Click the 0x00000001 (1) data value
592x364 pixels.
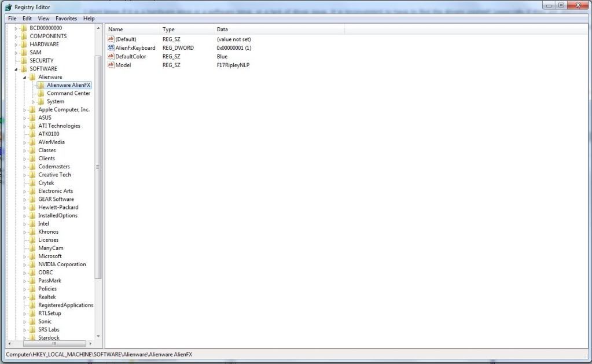click(x=234, y=47)
